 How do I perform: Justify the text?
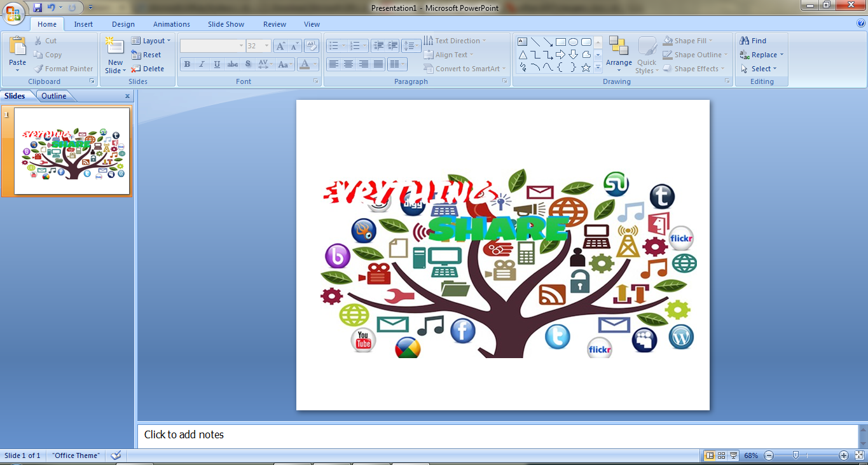[x=378, y=64]
